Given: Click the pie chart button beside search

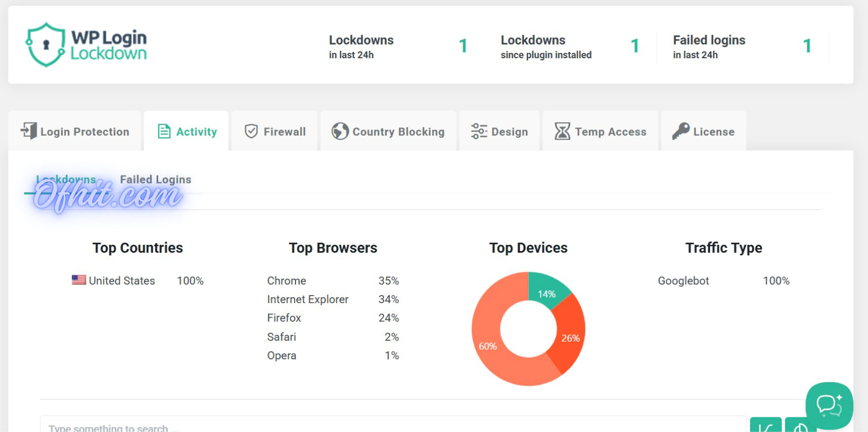Looking at the screenshot, I should click(799, 427).
